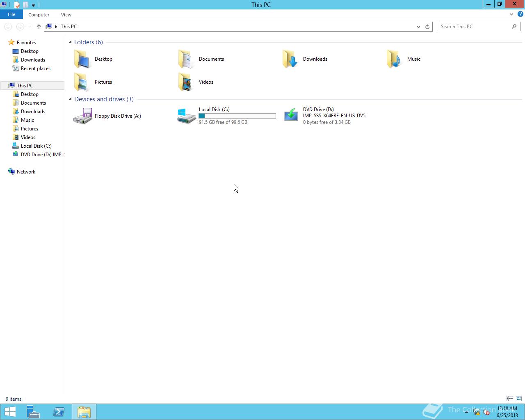Select the Local Disk (C:) drive icon
Image resolution: width=525 pixels, height=420 pixels.
[187, 116]
